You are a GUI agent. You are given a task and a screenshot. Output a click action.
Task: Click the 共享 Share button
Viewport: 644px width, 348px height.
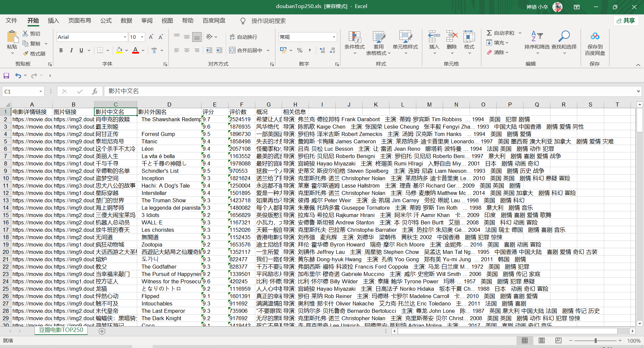pos(626,20)
